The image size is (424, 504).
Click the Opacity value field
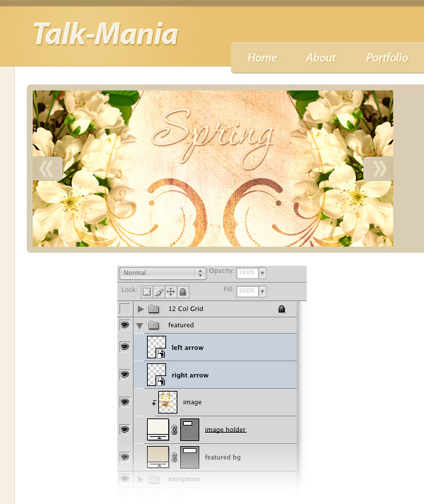click(x=247, y=273)
